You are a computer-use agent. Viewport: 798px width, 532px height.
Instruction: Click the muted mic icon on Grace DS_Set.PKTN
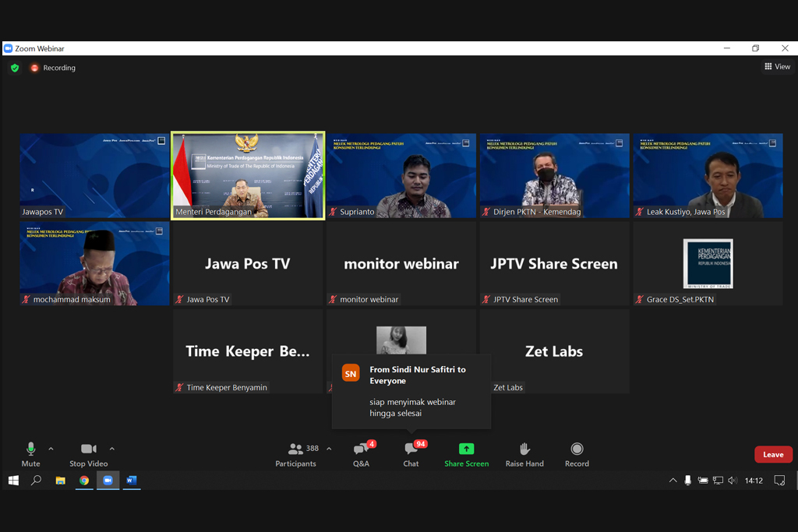click(x=639, y=299)
